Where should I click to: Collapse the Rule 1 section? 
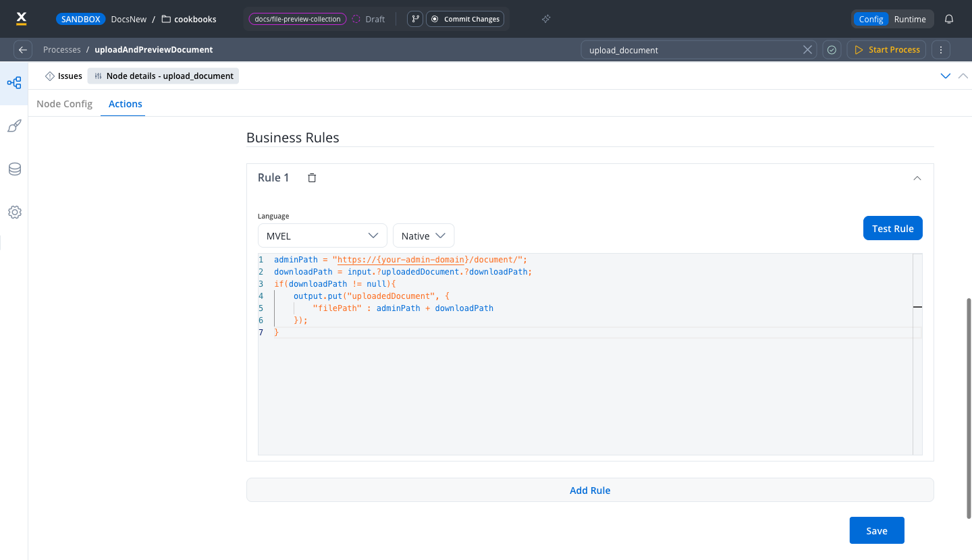tap(917, 178)
